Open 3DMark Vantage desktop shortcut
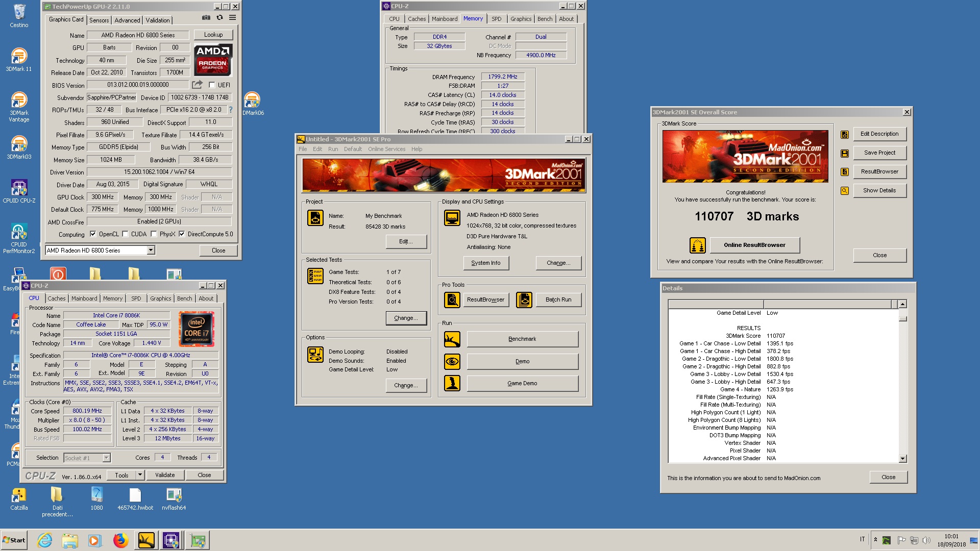This screenshot has width=980, height=551. point(19,106)
